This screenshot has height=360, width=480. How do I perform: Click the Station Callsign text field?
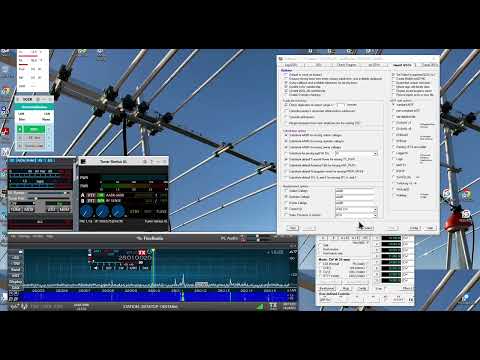[354, 191]
